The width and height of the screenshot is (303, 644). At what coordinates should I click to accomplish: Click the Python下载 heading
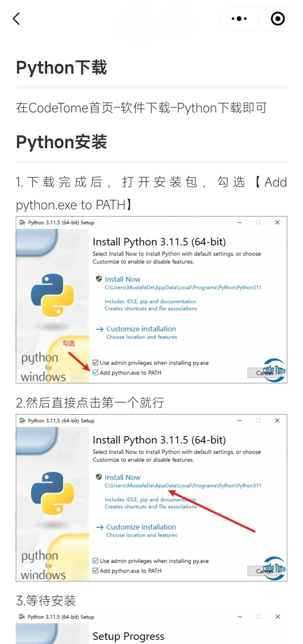(61, 68)
